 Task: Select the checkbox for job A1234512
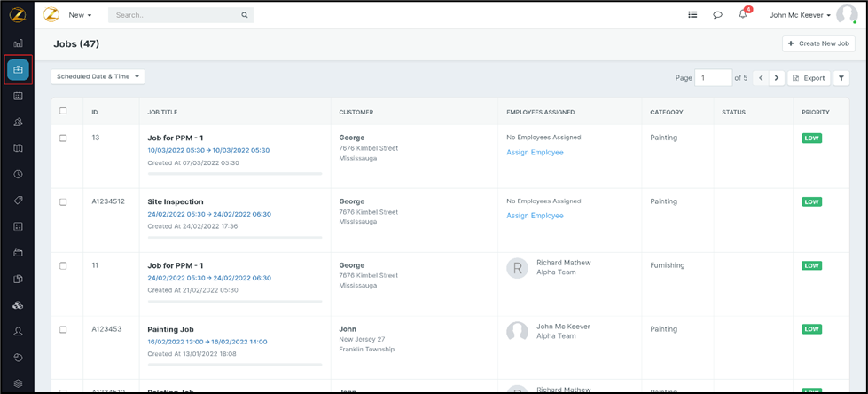(63, 202)
